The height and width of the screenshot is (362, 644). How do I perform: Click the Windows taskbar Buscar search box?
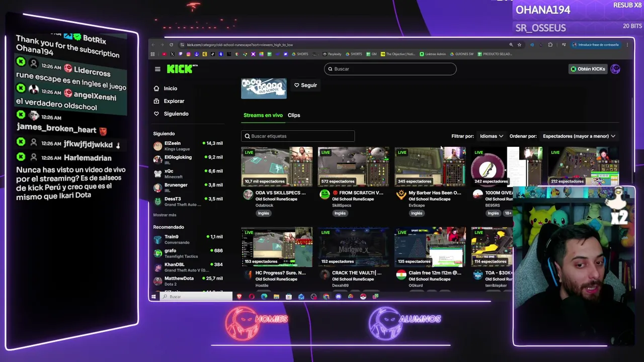coord(197,297)
